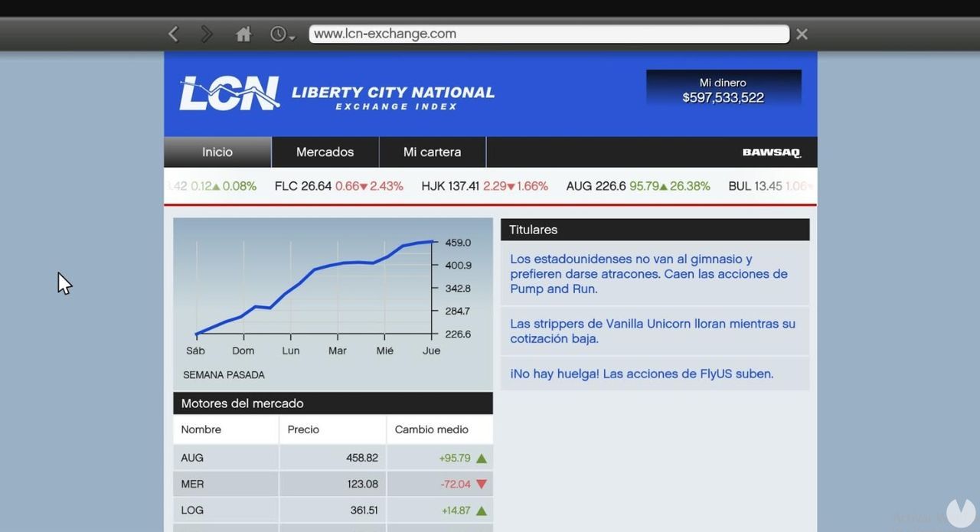Open the browsing history clock dropdown
Image resolution: width=980 pixels, height=532 pixels.
click(x=283, y=34)
